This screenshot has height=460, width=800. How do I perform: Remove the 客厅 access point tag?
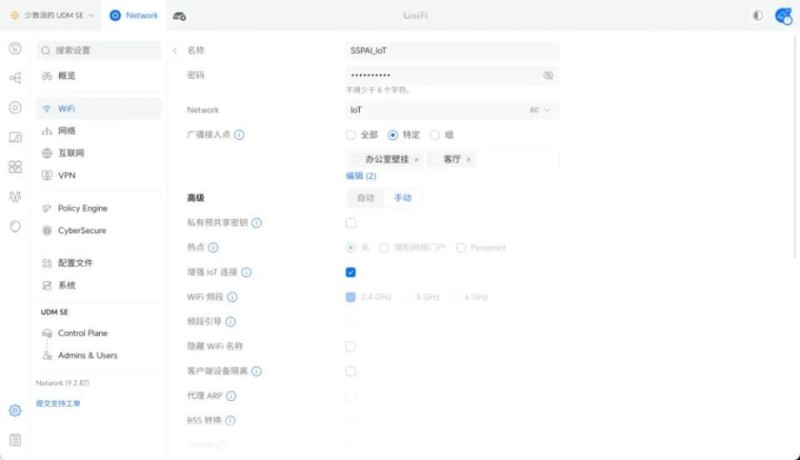(468, 159)
